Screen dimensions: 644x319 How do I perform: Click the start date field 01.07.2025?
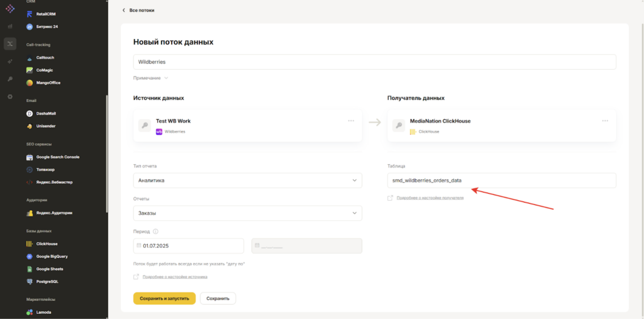click(x=189, y=246)
